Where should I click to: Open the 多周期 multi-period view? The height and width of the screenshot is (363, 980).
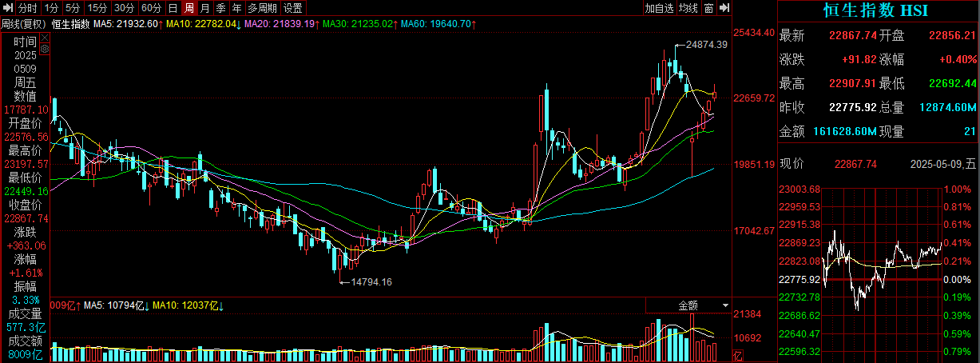click(x=263, y=8)
